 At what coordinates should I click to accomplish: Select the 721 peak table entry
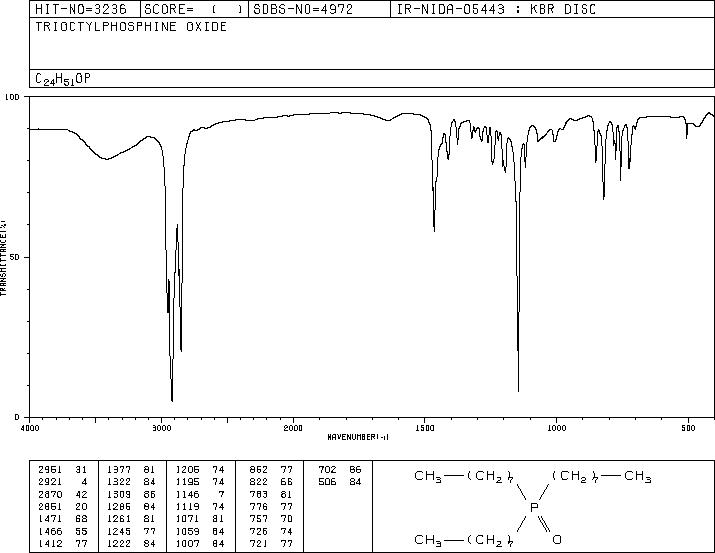pyautogui.click(x=259, y=543)
